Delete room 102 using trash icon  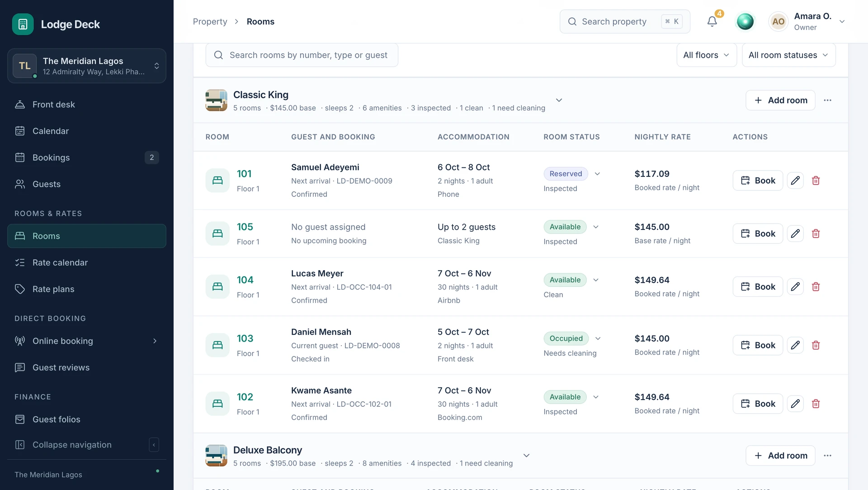pyautogui.click(x=816, y=404)
